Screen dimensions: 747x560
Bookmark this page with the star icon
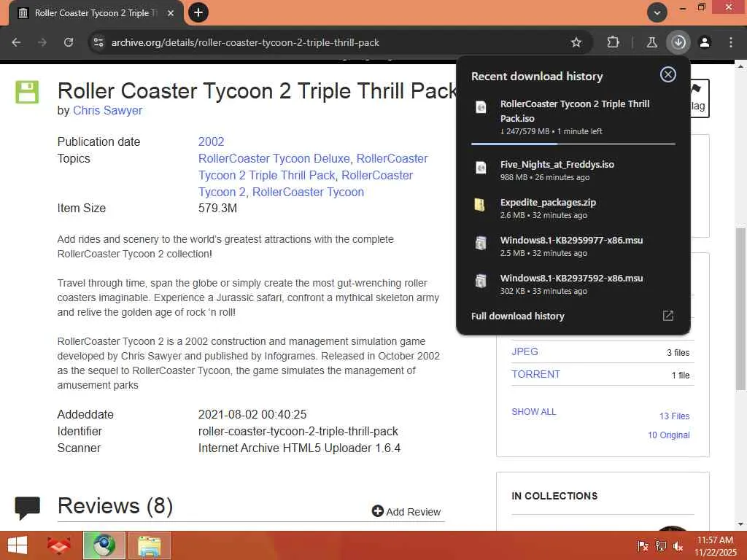576,42
